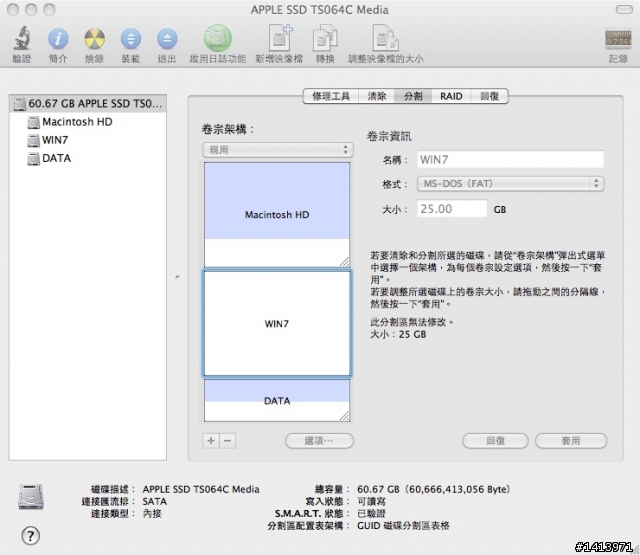Viewport: 640px width, 555px height.
Task: Click the volume name field WIN7
Action: 510,160
